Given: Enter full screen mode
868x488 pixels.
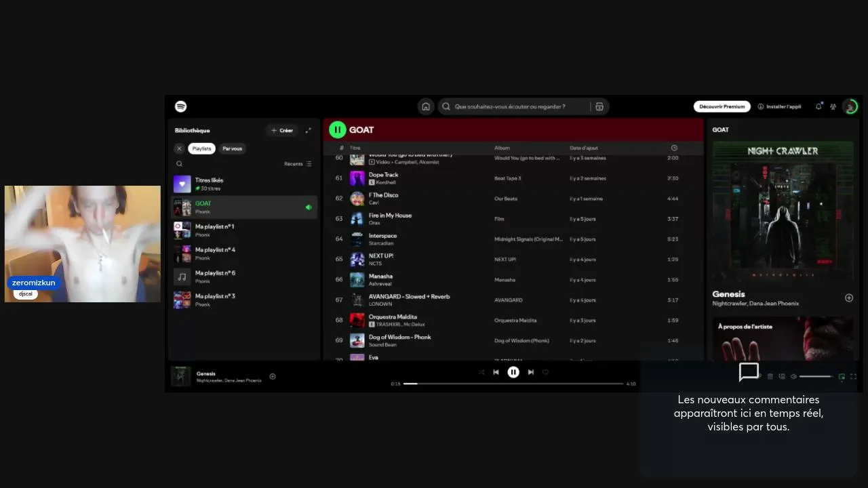Looking at the screenshot, I should point(853,377).
